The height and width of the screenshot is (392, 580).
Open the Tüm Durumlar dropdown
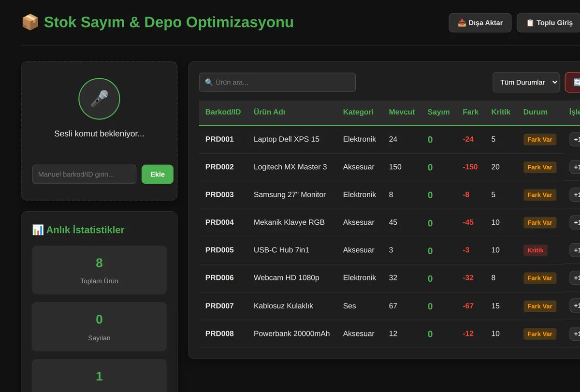click(x=526, y=82)
